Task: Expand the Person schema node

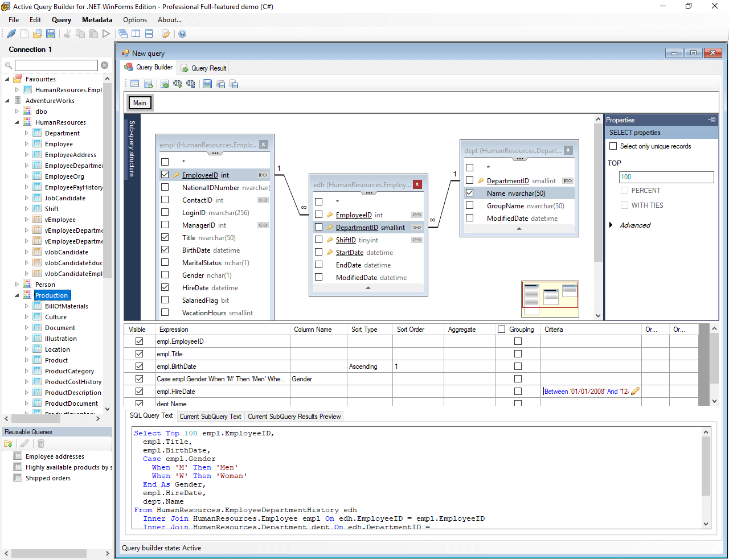Action: pos(17,285)
